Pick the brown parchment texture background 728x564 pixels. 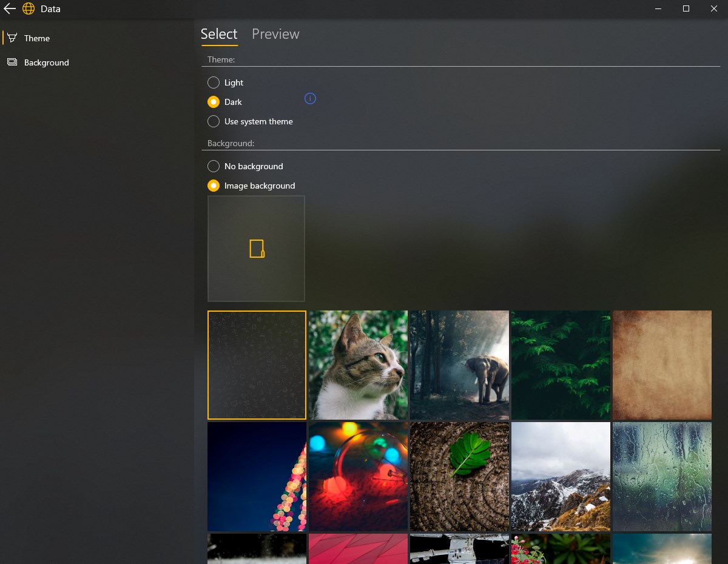[x=662, y=365]
